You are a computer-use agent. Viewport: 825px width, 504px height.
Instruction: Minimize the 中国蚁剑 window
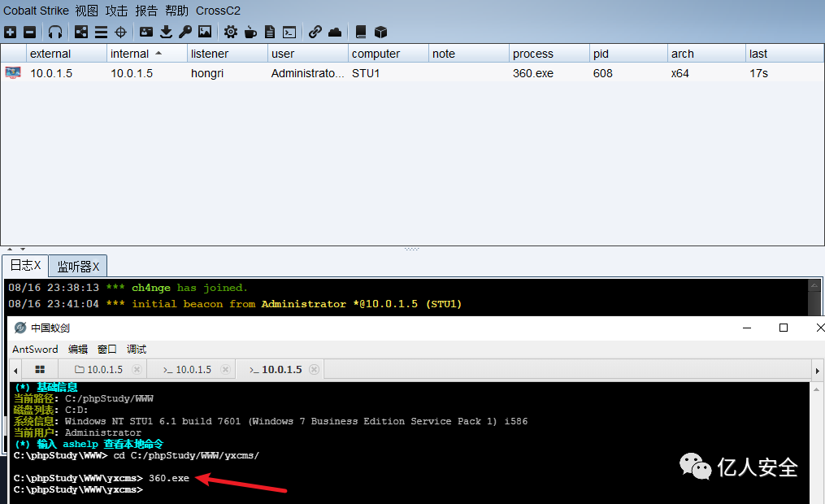(747, 328)
